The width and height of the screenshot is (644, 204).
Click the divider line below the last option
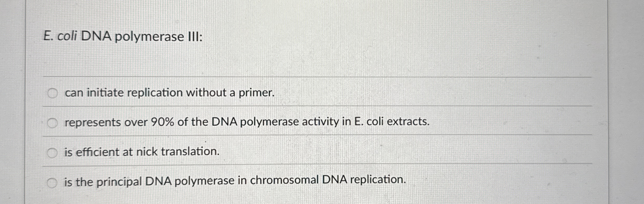click(314, 202)
